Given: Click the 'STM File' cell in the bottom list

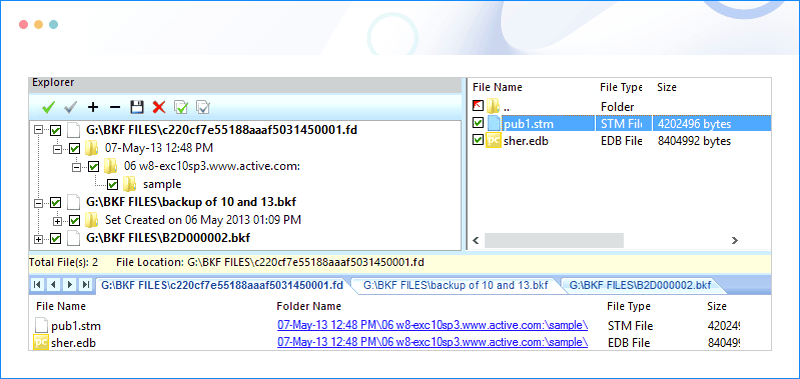Looking at the screenshot, I should [x=631, y=325].
